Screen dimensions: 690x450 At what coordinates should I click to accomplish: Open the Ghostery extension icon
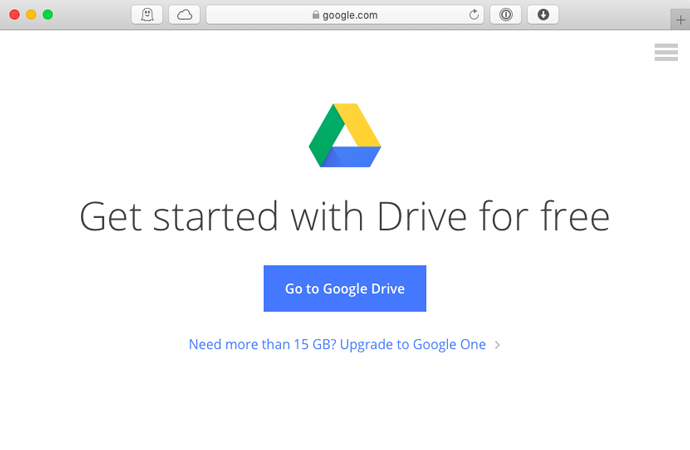click(147, 15)
